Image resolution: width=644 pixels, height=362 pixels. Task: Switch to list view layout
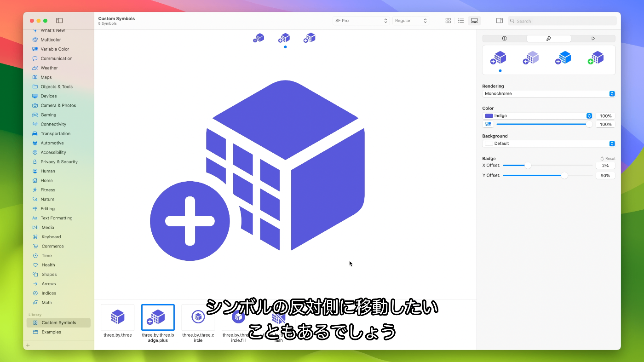(461, 21)
